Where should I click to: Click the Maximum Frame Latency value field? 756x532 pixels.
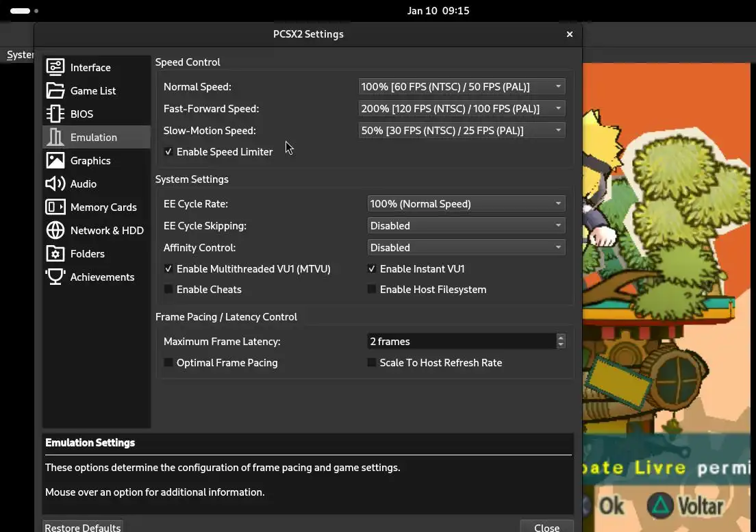(462, 341)
